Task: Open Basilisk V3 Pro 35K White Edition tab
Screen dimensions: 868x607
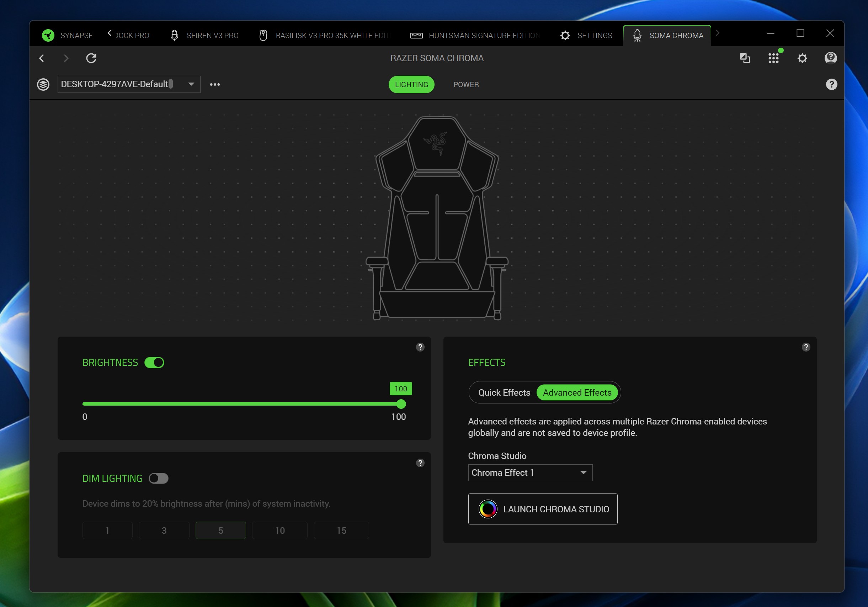Action: click(325, 36)
